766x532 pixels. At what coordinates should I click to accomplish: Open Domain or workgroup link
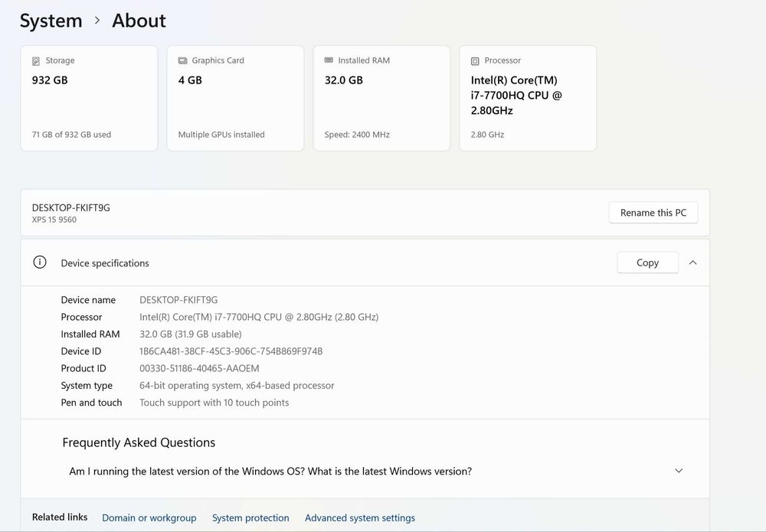coord(149,518)
